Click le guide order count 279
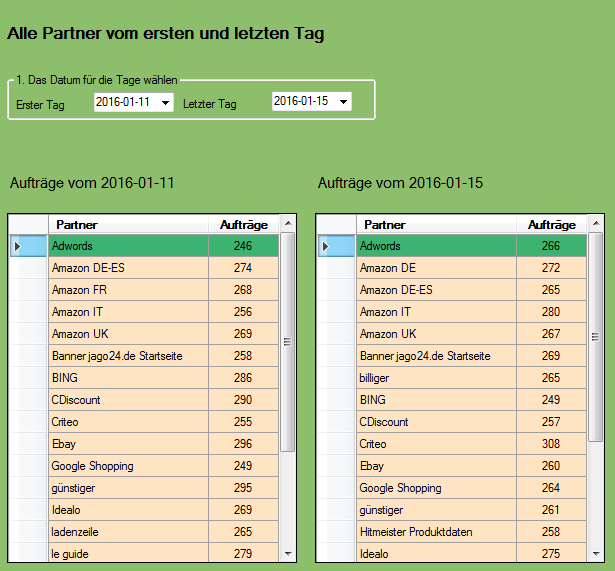The width and height of the screenshot is (615, 571). coord(243,553)
